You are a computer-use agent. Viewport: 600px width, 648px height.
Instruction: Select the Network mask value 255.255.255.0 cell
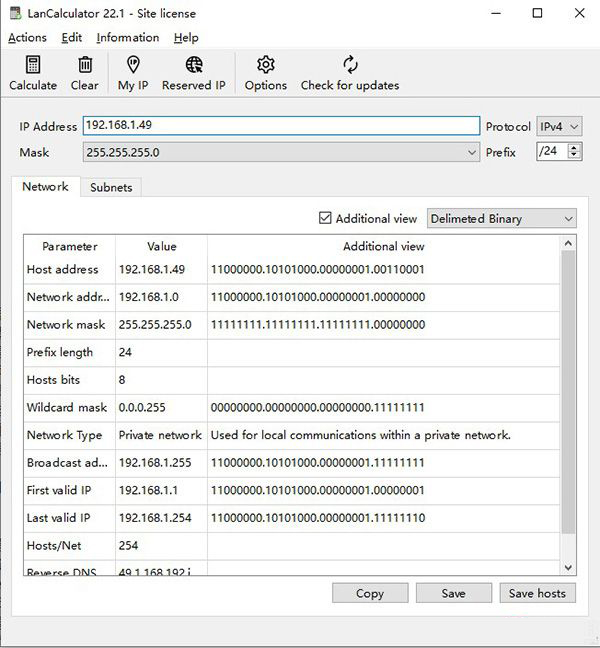pos(161,325)
